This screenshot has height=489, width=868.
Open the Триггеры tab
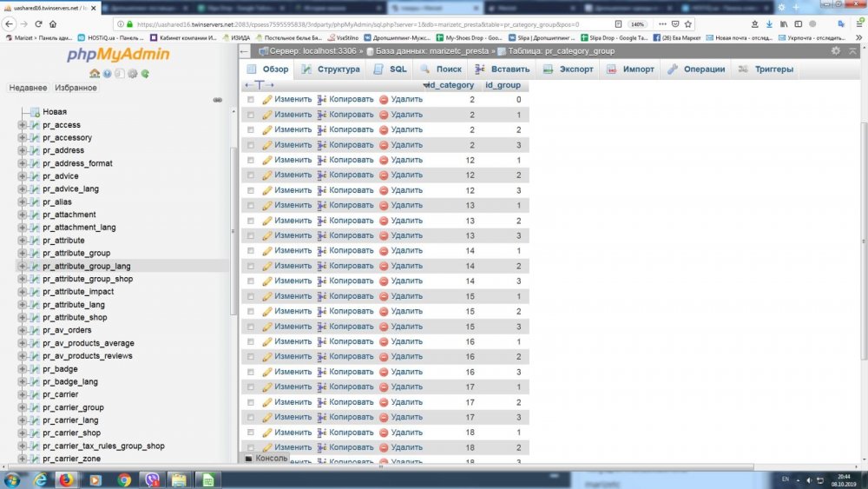766,69
